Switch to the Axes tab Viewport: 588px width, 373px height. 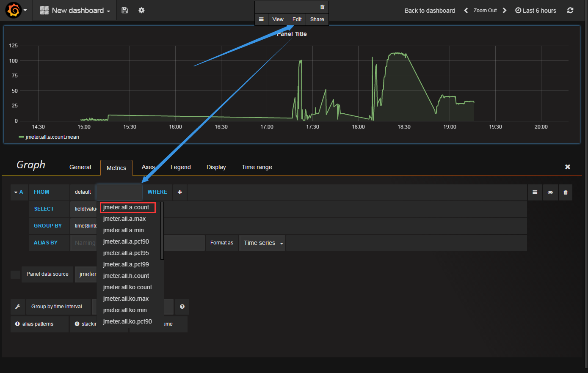(148, 167)
